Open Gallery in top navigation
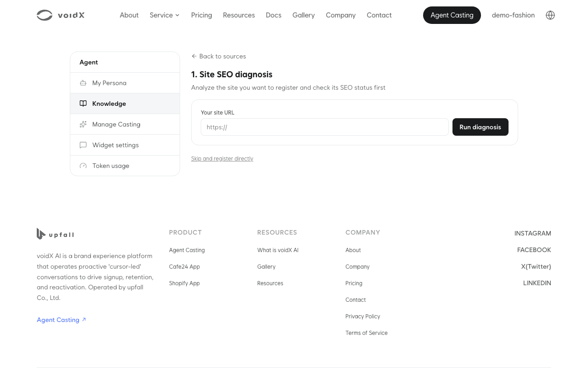Screen dimensions: 588x368 (x=304, y=15)
